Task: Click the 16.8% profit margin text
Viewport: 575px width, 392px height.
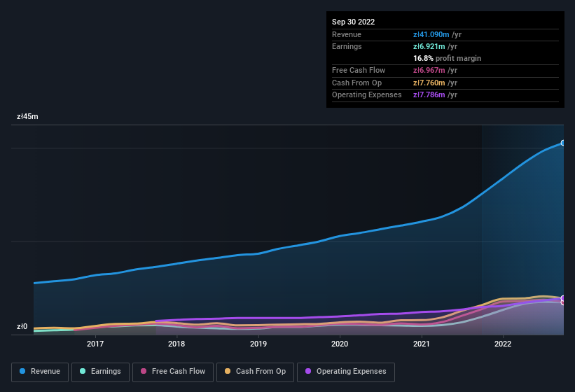Action: [447, 58]
